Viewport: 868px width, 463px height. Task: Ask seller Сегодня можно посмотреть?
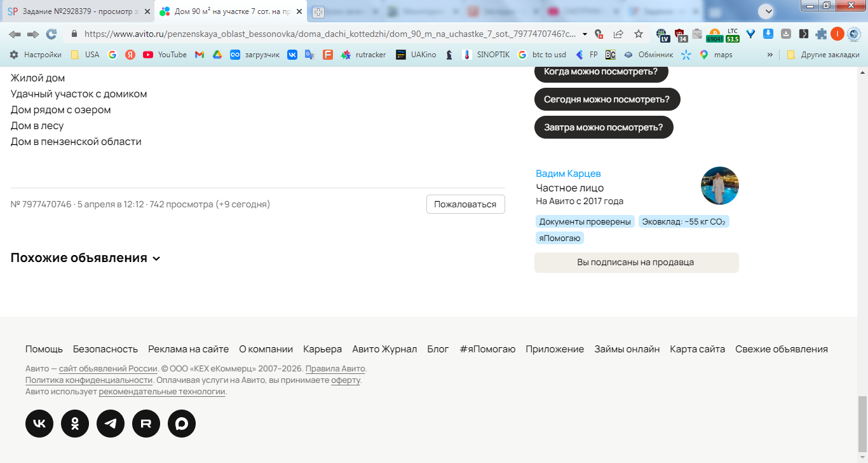[607, 99]
